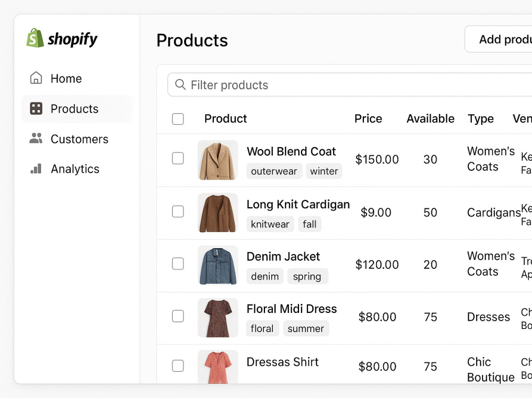
Task: Sort by the Price column header
Action: pyautogui.click(x=368, y=118)
